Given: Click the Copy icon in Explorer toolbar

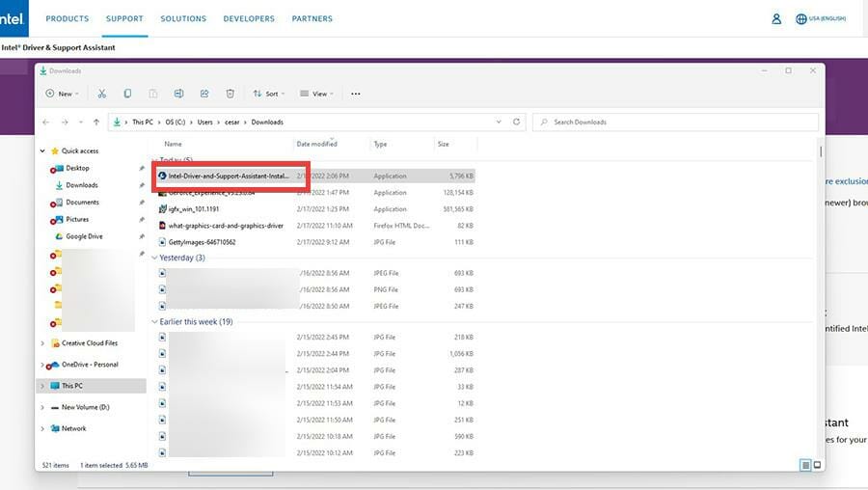Looking at the screenshot, I should coord(127,94).
